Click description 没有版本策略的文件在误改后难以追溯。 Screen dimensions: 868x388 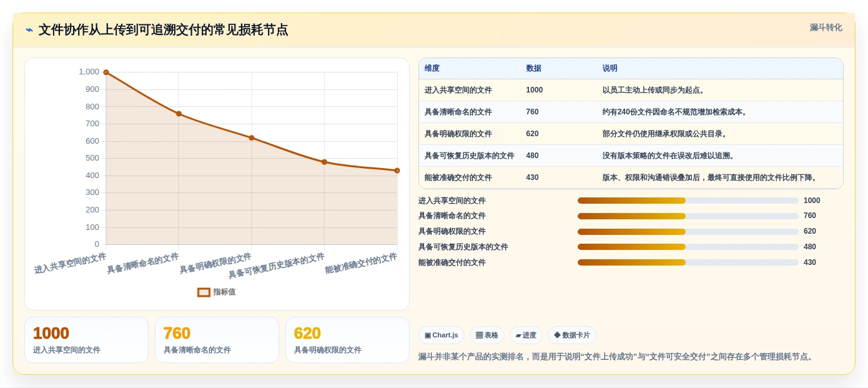pyautogui.click(x=670, y=156)
